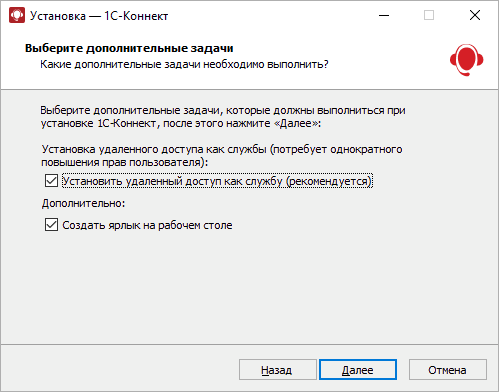Close the 1С-Коннект setup window
The width and height of the screenshot is (499, 392).
(x=475, y=15)
